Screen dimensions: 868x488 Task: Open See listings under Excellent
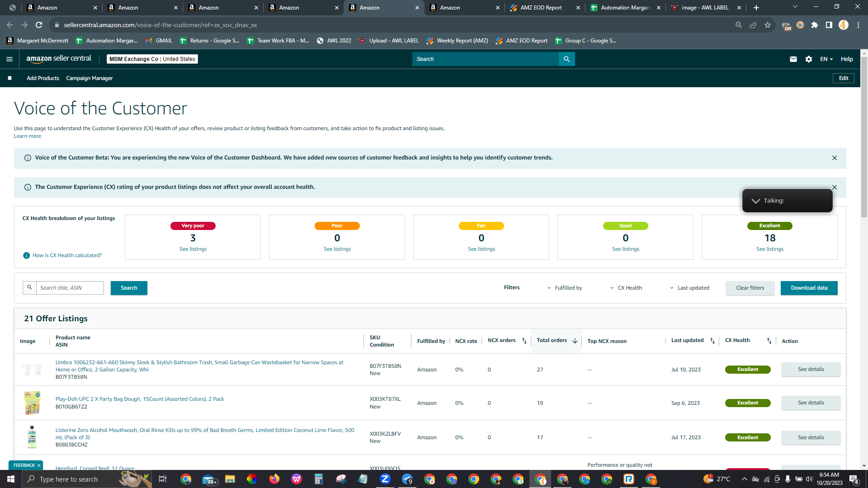770,249
